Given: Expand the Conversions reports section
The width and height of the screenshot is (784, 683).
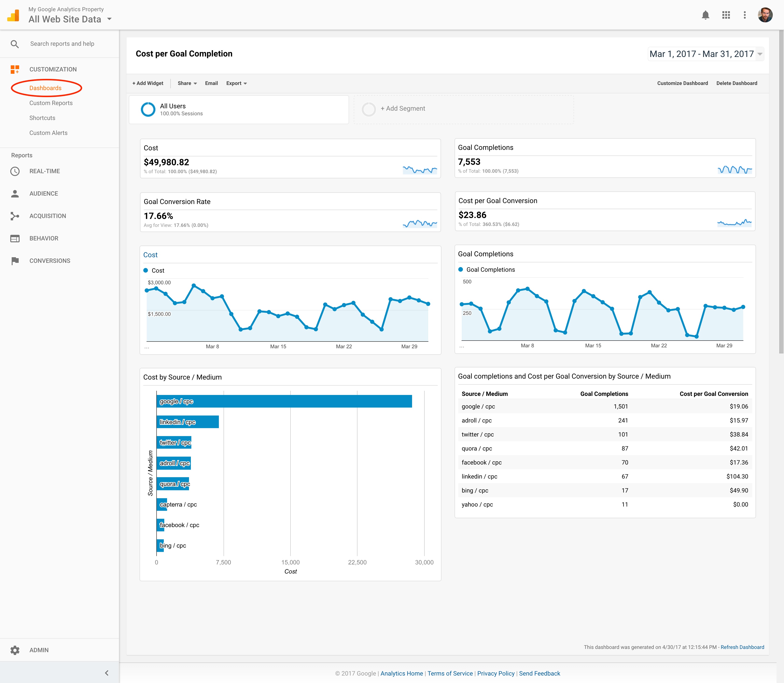Looking at the screenshot, I should tap(50, 261).
